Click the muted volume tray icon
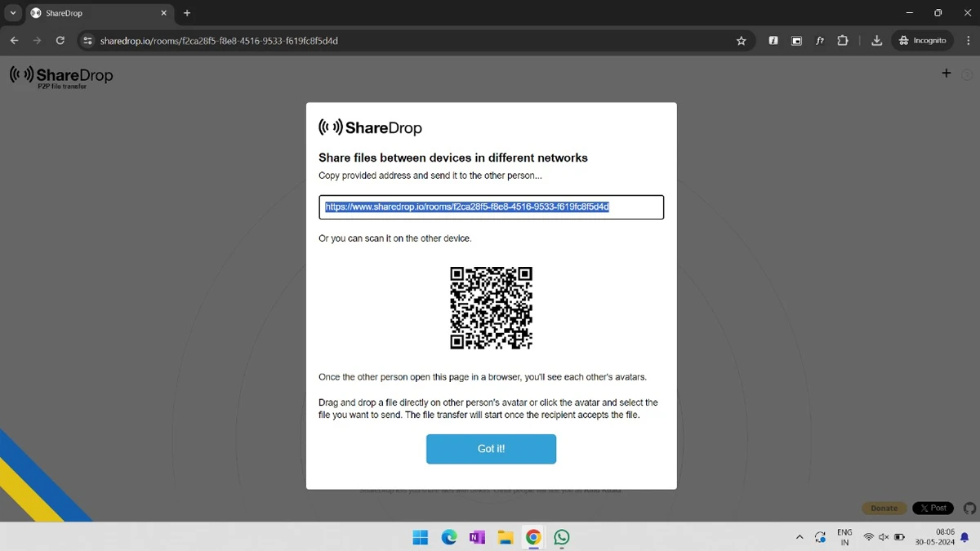Screen dimensions: 980x551 884,537
